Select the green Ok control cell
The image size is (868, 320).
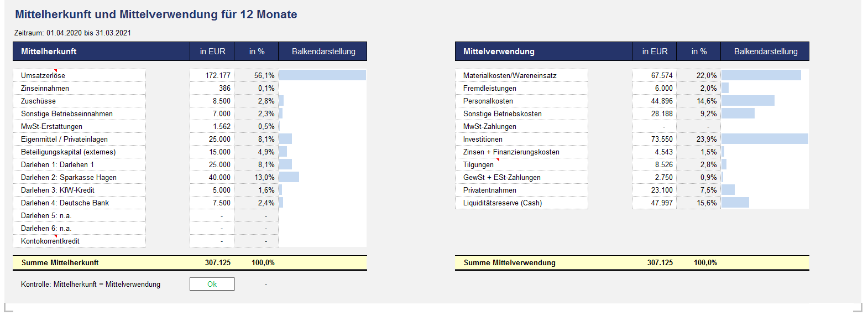pos(212,284)
